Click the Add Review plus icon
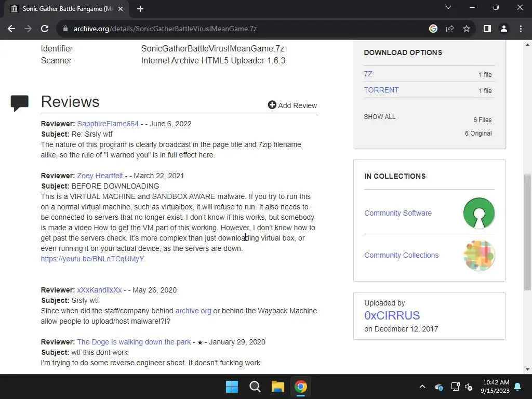 click(272, 105)
